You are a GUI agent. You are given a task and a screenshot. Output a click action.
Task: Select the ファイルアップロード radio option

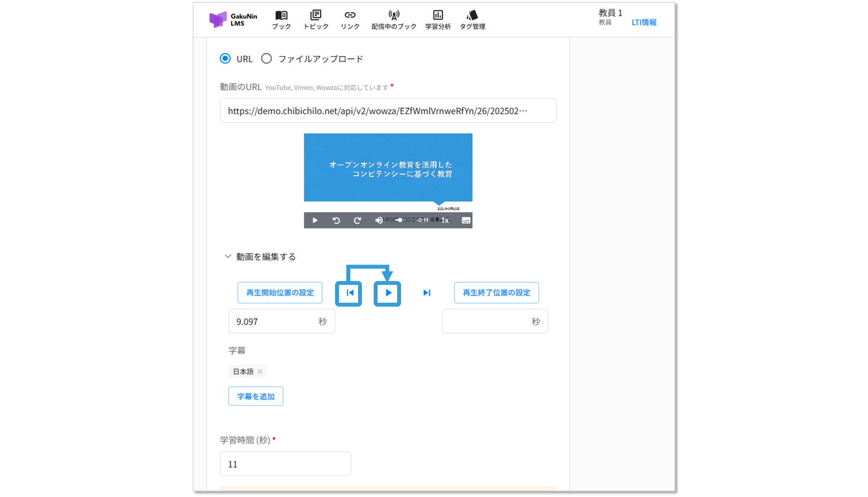(x=266, y=59)
